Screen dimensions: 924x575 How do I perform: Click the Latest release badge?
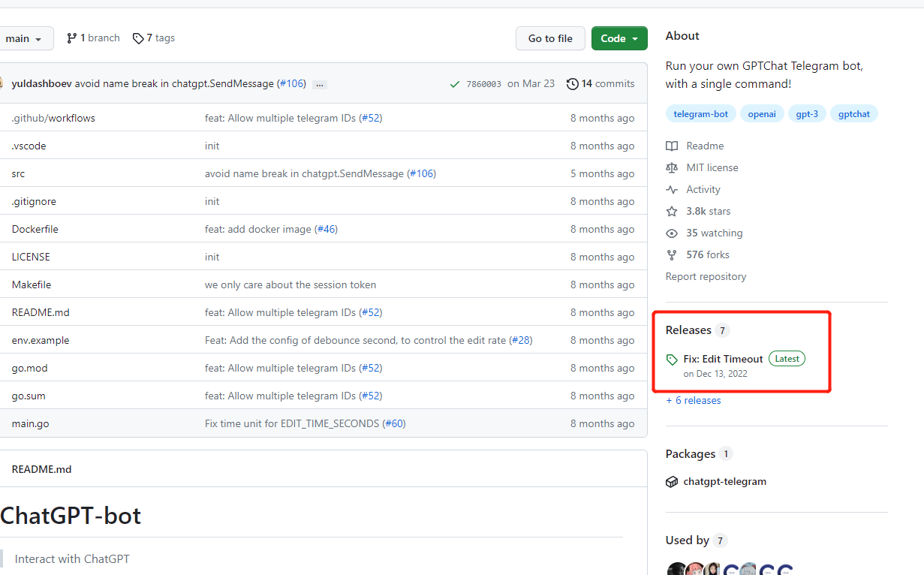pyautogui.click(x=787, y=359)
